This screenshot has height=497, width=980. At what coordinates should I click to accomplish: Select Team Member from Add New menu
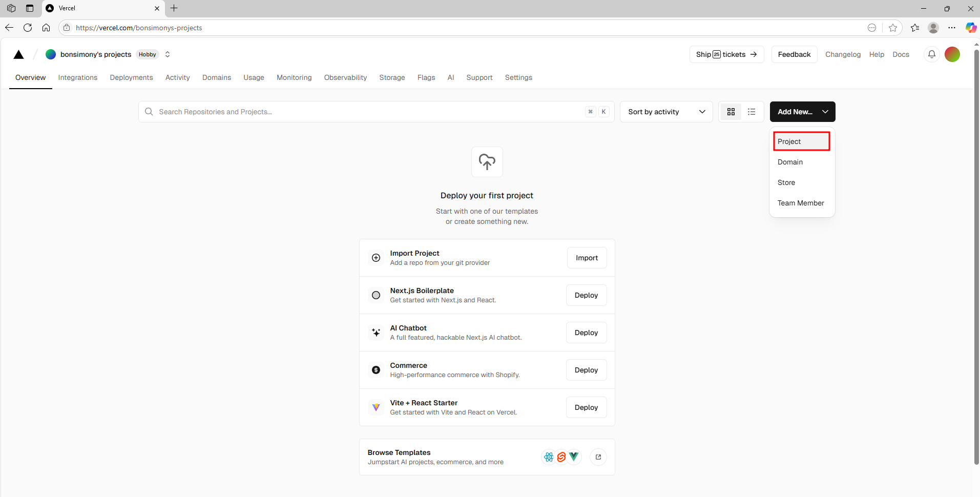(x=802, y=203)
